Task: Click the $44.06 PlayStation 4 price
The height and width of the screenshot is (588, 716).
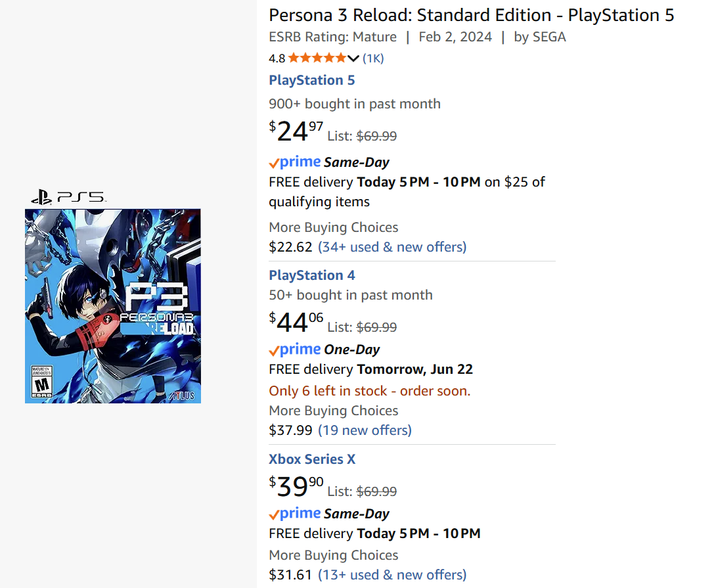Action: (296, 323)
